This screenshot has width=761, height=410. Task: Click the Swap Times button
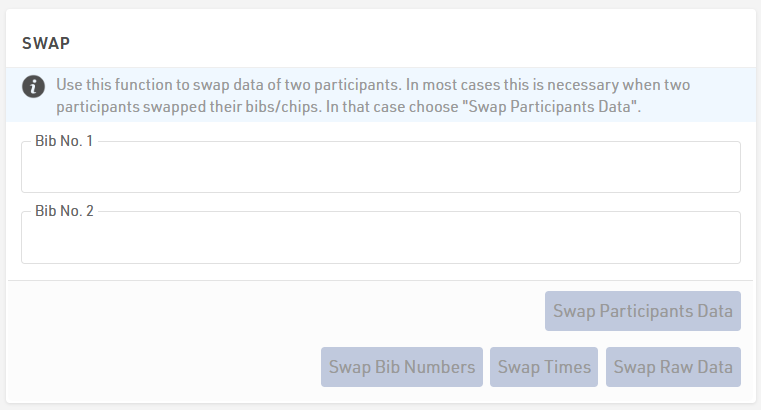point(544,367)
